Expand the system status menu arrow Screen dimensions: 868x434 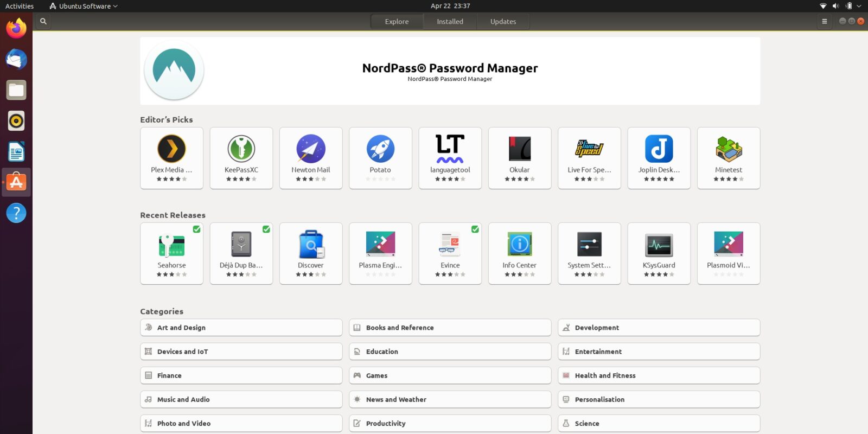tap(859, 6)
